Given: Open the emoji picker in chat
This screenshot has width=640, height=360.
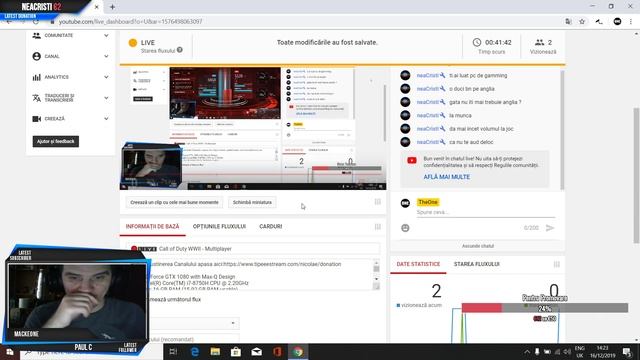Looking at the screenshot, I should (405, 228).
